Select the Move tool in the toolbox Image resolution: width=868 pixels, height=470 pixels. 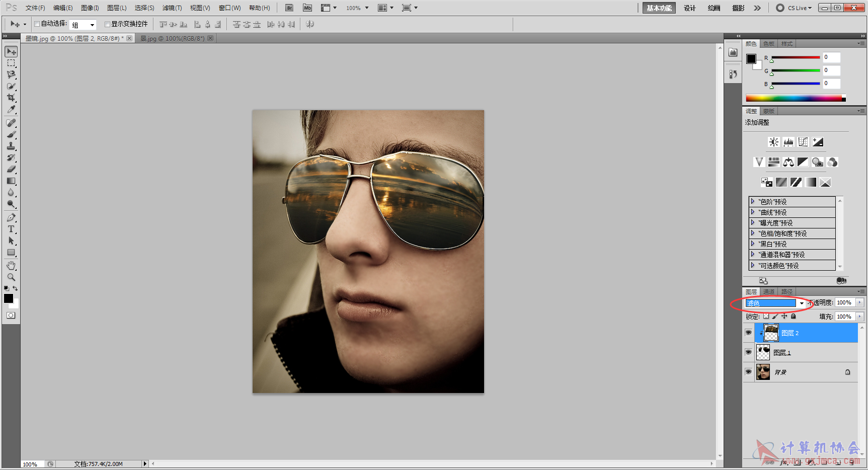click(x=11, y=52)
